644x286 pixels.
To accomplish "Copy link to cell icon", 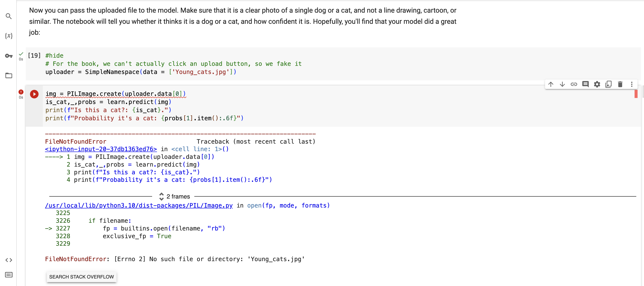I will click(x=574, y=84).
